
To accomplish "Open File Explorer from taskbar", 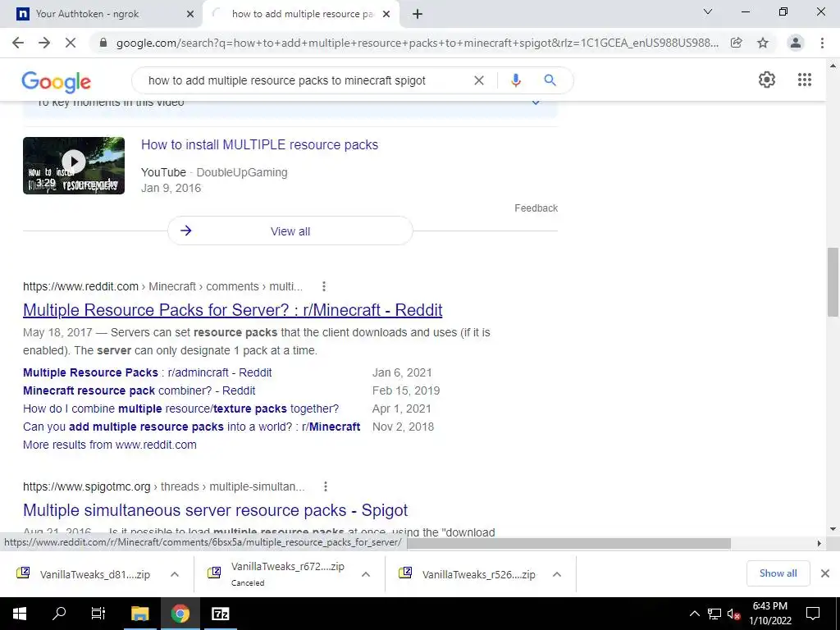I will tap(139, 614).
